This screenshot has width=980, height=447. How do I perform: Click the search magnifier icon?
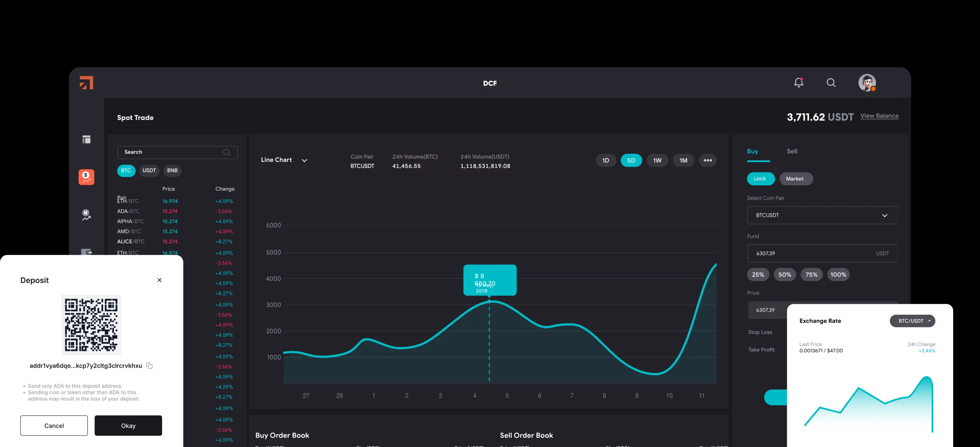pos(831,83)
